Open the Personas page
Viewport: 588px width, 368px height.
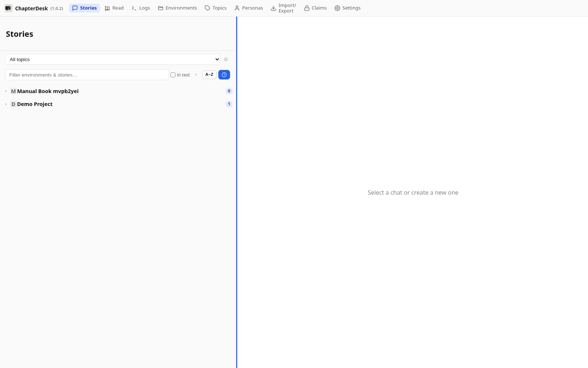pos(249,8)
